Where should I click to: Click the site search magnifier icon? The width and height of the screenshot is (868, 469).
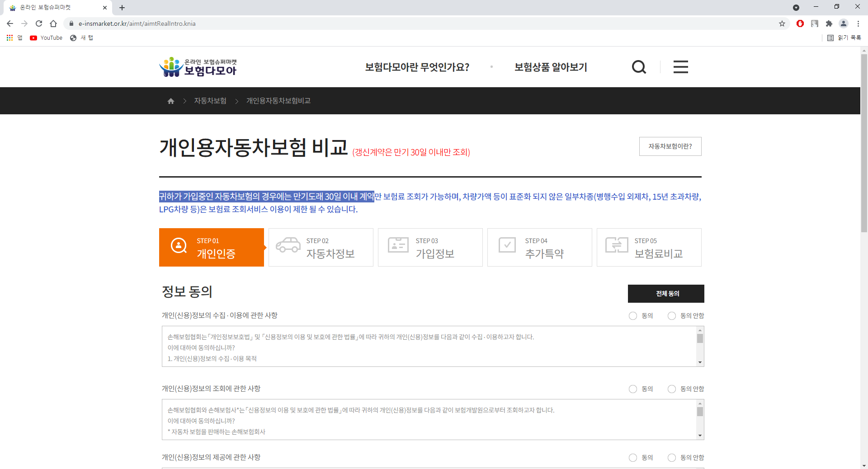click(x=639, y=67)
